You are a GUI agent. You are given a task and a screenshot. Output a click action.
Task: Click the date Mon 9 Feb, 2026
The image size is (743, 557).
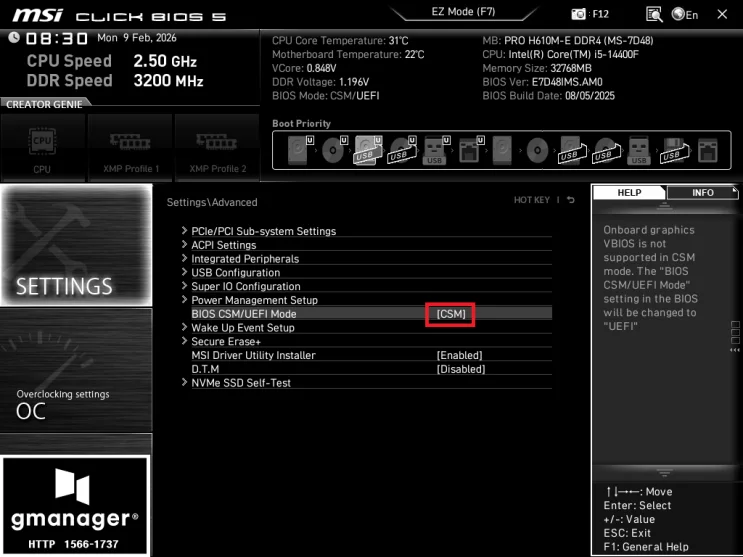136,37
